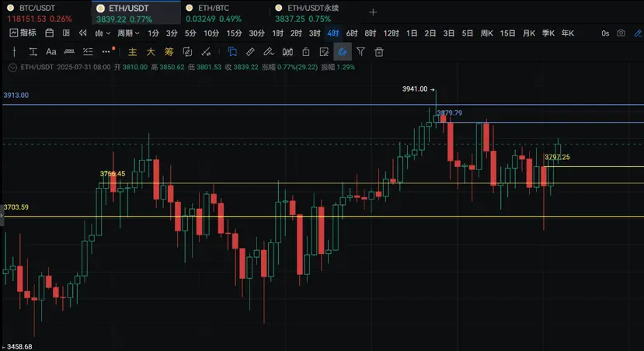Click the filter drawings funnel icon
This screenshot has width=644, height=351.
360,52
